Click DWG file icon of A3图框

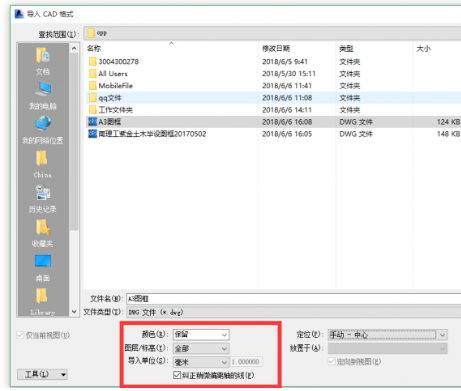92,122
